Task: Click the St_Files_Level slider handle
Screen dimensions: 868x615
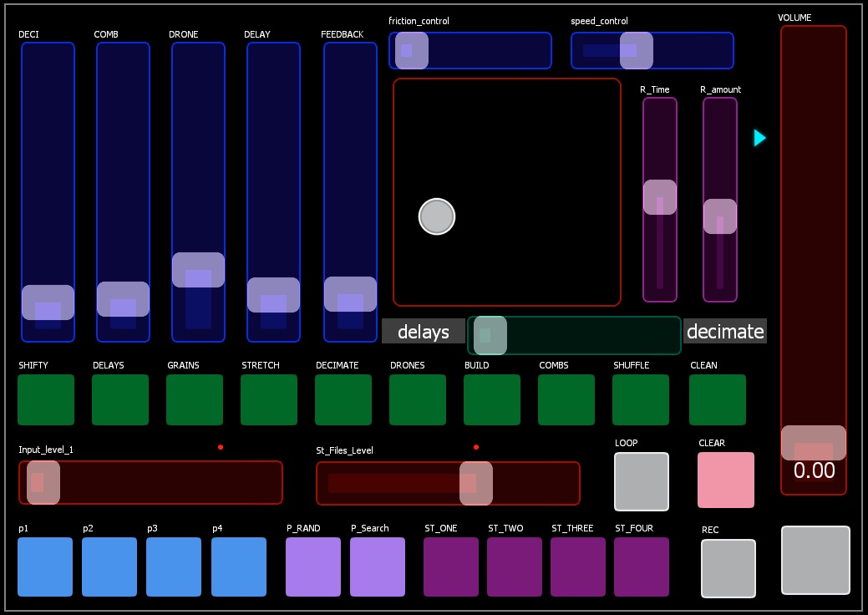Action: click(476, 483)
